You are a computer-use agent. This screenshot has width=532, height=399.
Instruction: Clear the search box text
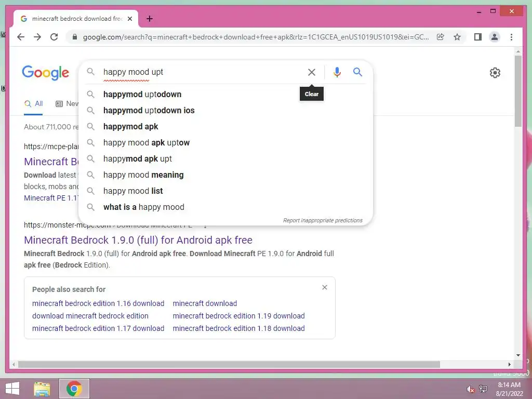click(312, 72)
